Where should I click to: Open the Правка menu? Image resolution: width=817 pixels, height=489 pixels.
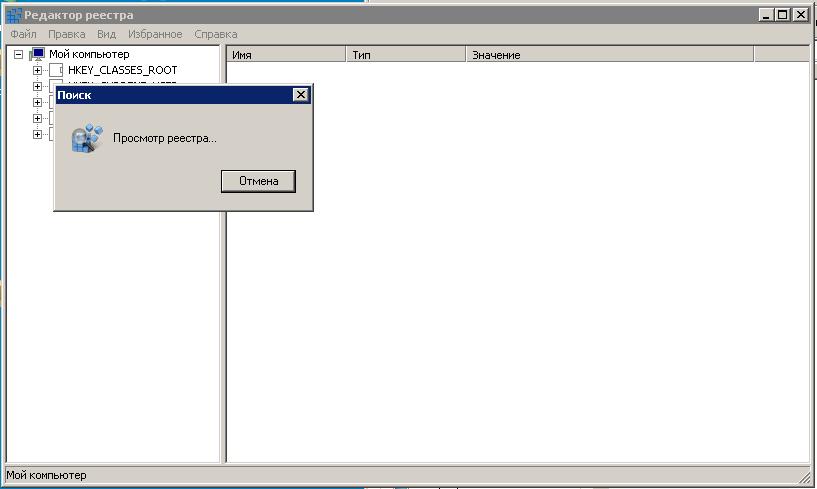(67, 34)
